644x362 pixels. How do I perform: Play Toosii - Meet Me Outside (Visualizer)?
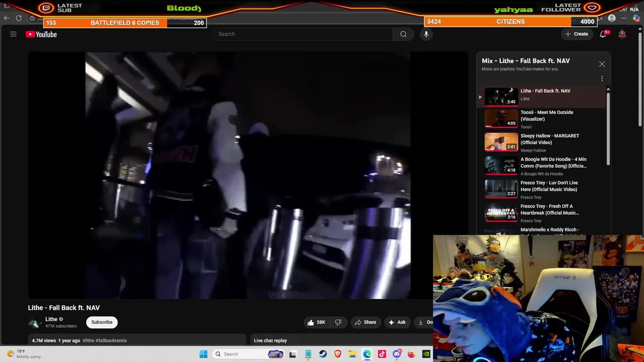coord(541,119)
